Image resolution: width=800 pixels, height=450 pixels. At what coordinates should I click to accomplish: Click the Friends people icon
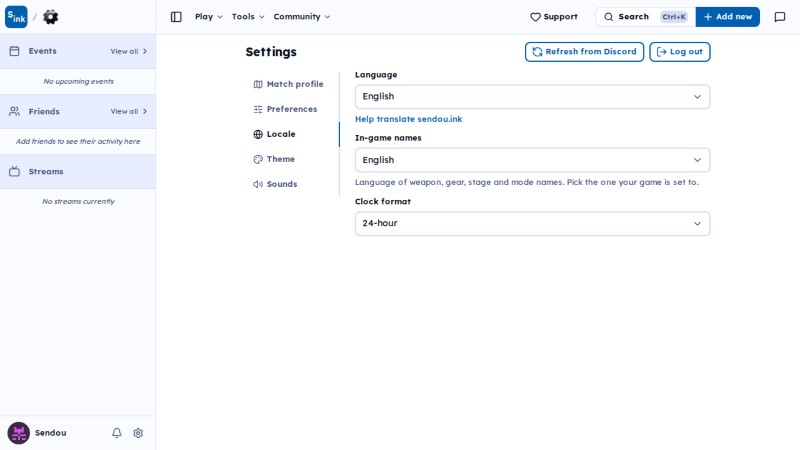(x=14, y=111)
